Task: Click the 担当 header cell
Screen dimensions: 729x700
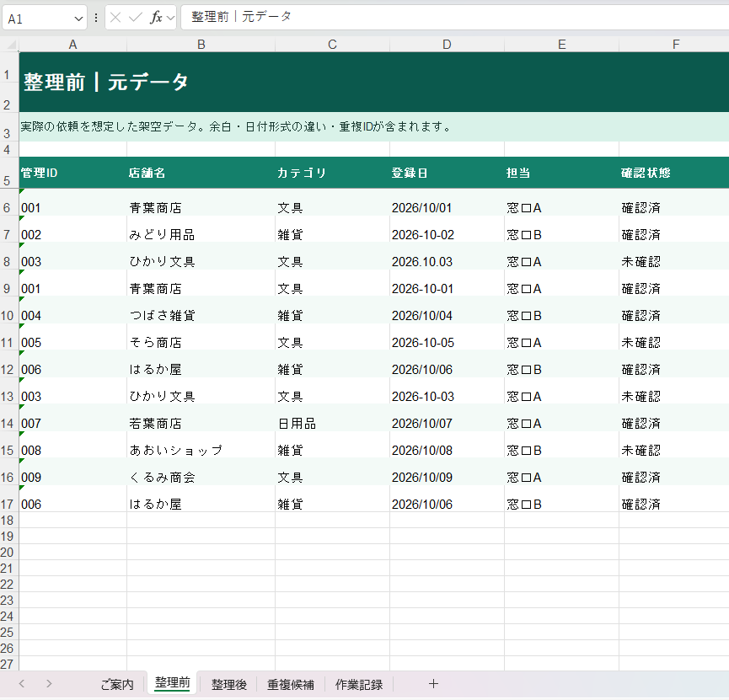Action: pos(561,173)
